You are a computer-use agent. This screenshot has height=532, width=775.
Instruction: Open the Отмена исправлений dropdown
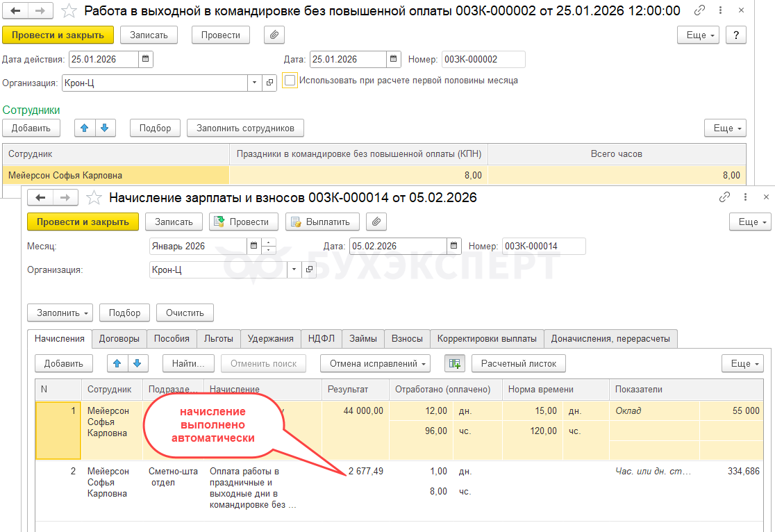pos(375,363)
